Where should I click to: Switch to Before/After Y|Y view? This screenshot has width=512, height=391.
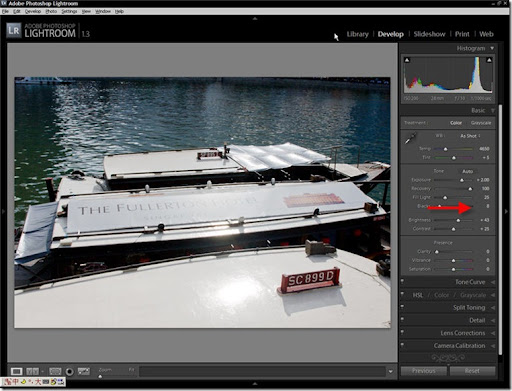pos(33,371)
